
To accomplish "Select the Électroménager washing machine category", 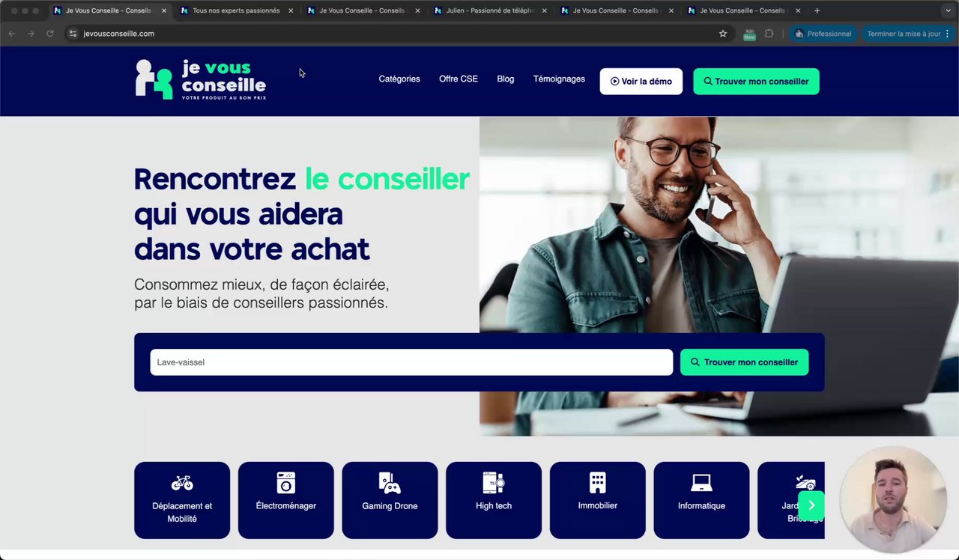I will pyautogui.click(x=286, y=500).
